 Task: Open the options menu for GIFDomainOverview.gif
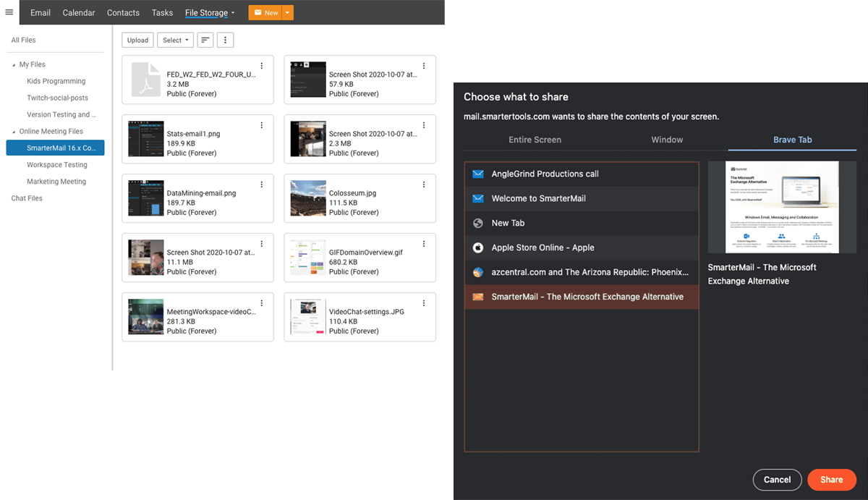424,244
